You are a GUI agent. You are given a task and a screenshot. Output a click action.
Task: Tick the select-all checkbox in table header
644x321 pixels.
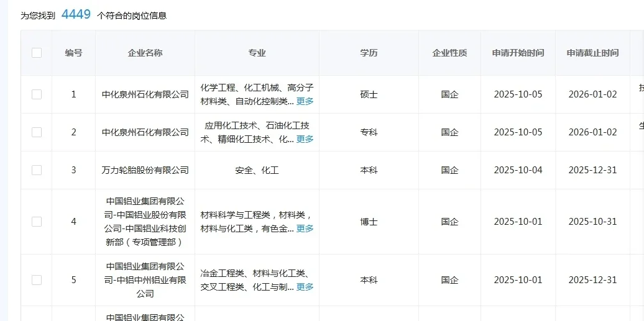(x=37, y=53)
